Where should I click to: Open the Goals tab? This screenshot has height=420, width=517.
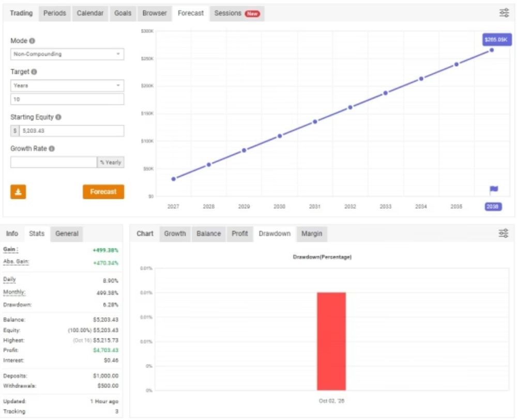coord(123,13)
